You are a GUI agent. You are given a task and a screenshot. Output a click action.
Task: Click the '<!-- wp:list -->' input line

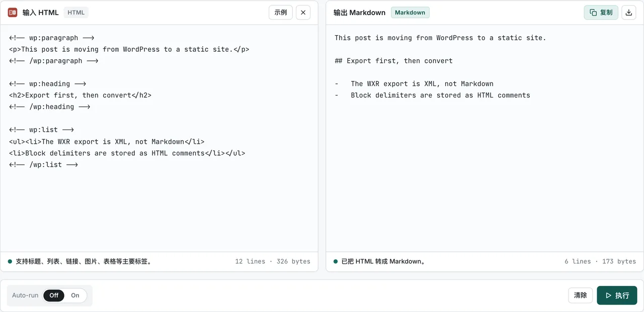[x=41, y=130]
